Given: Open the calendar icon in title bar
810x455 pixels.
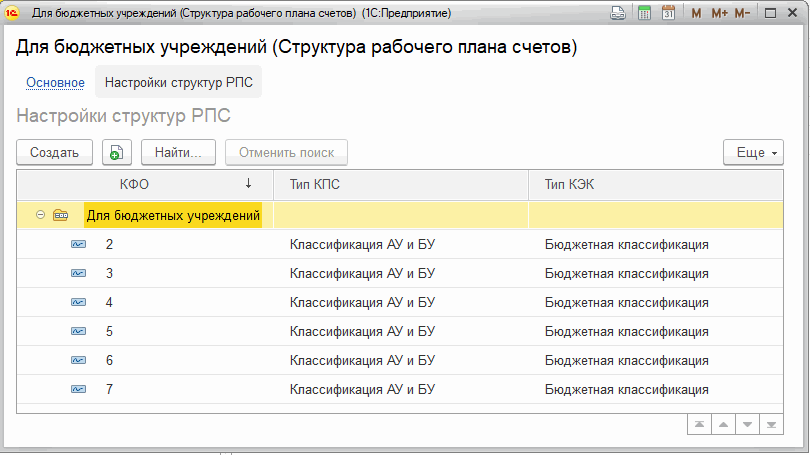Looking at the screenshot, I should pos(668,14).
